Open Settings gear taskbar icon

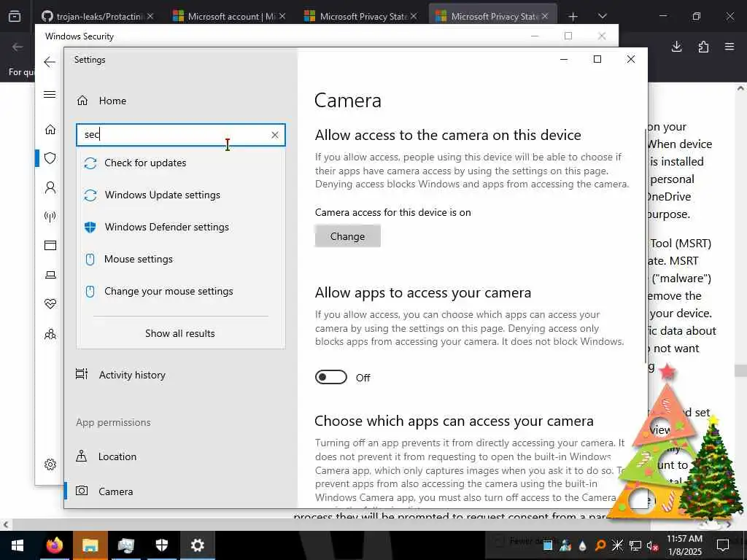(x=197, y=545)
